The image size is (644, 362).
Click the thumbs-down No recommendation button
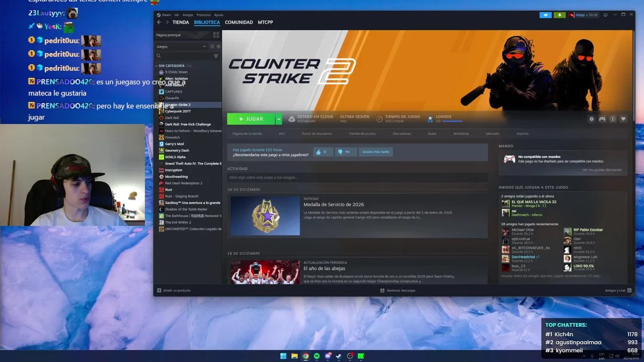[x=346, y=151]
